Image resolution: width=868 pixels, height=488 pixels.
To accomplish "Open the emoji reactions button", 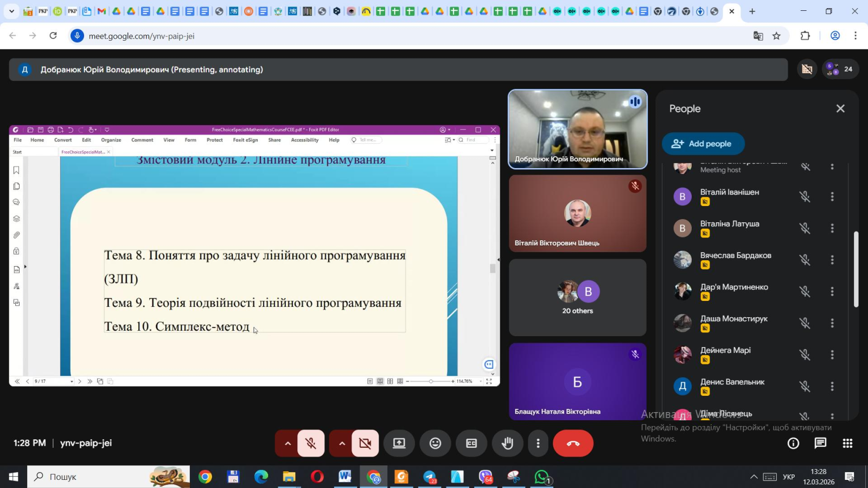I will (x=435, y=444).
